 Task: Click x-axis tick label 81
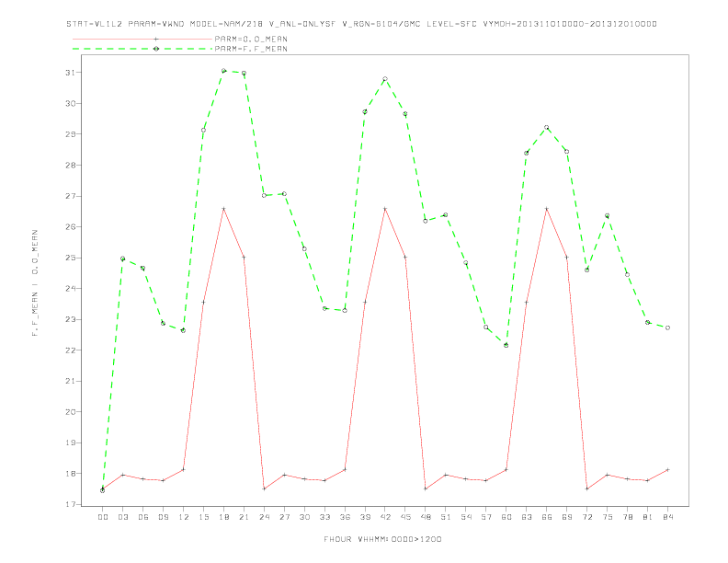648,517
